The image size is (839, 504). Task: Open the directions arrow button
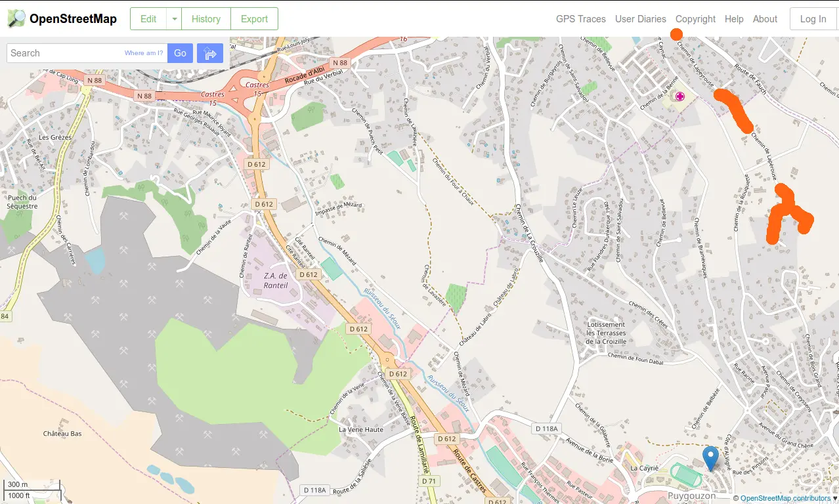[210, 53]
